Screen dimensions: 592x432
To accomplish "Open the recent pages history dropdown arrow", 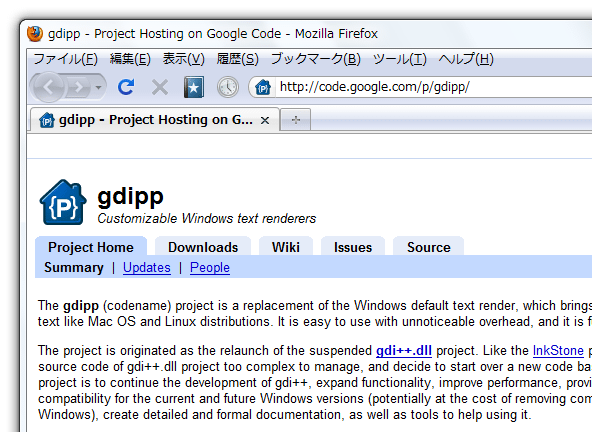I will (x=99, y=88).
